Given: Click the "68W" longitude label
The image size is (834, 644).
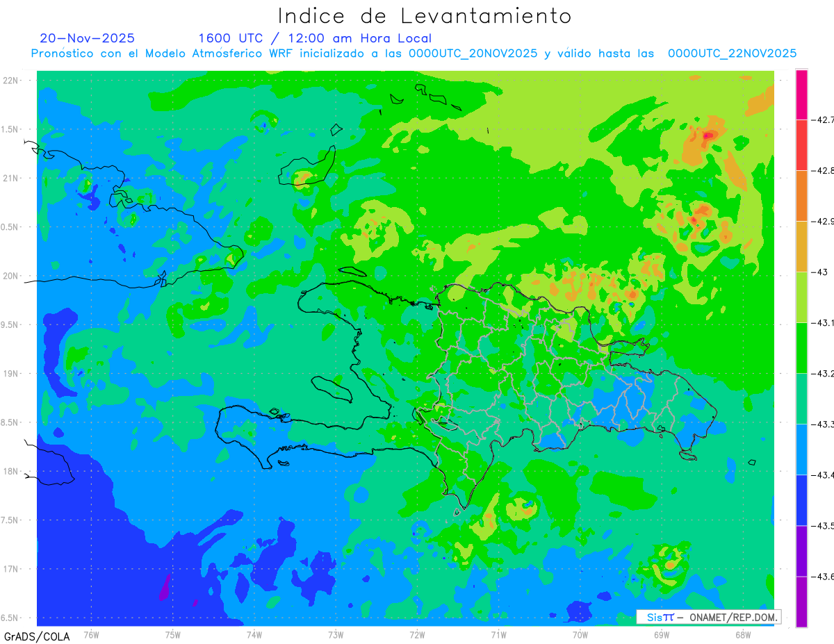Looking at the screenshot, I should click(742, 634).
